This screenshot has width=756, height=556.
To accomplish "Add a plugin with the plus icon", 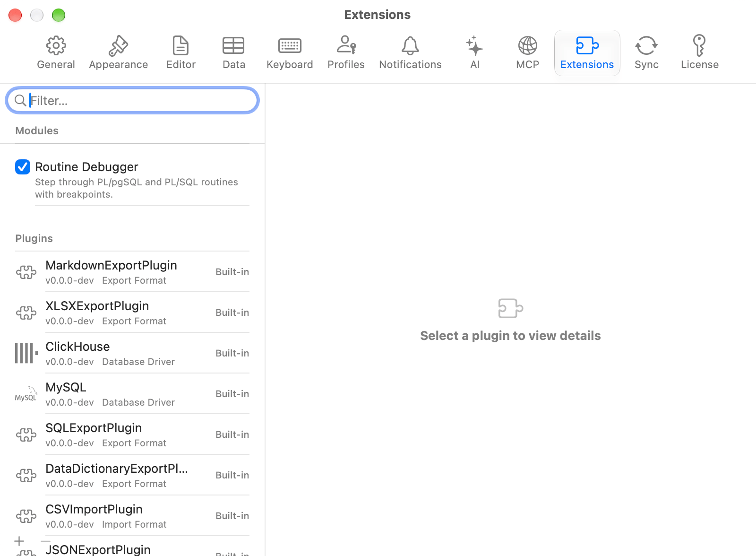I will point(19,541).
